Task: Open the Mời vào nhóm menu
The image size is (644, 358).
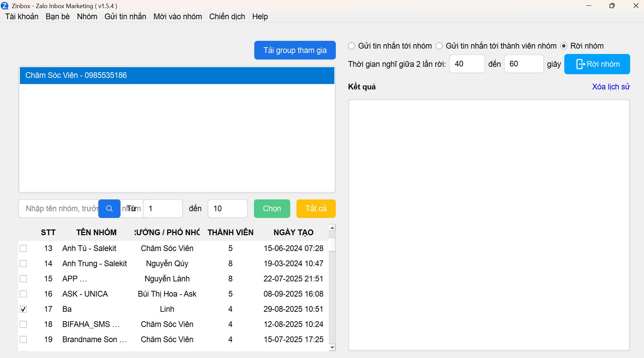Action: coord(178,17)
